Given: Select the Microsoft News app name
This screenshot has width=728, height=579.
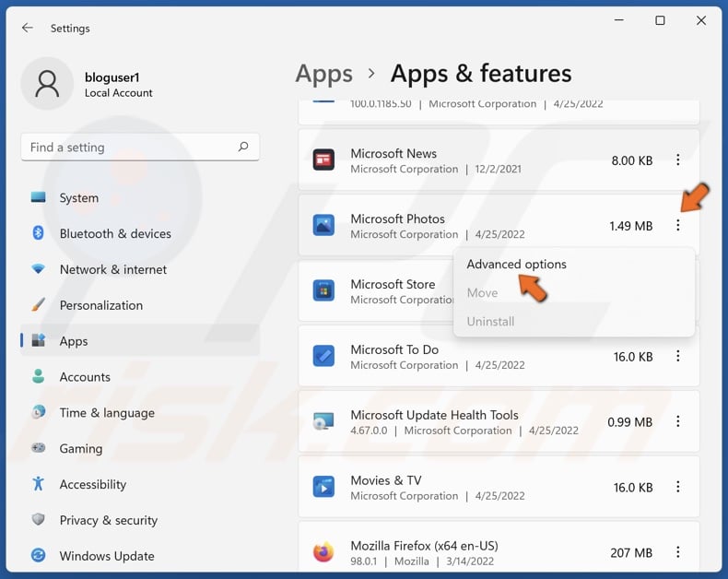Looking at the screenshot, I should (393, 153).
